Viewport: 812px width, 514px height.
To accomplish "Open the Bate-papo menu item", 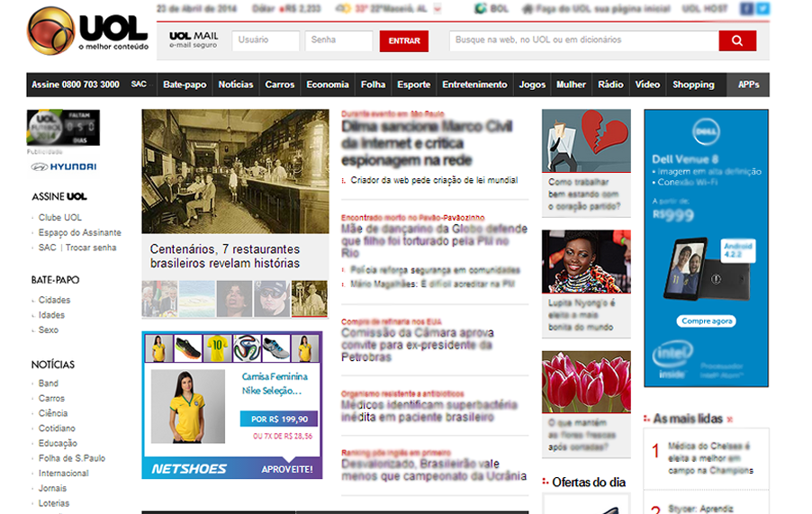I will (185, 85).
